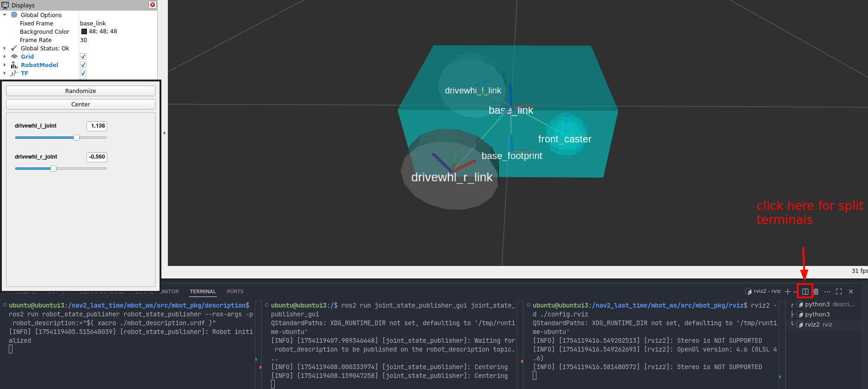Viewport: 868px width, 389px height.
Task: Click the plus icon for new terminal
Action: point(788,291)
